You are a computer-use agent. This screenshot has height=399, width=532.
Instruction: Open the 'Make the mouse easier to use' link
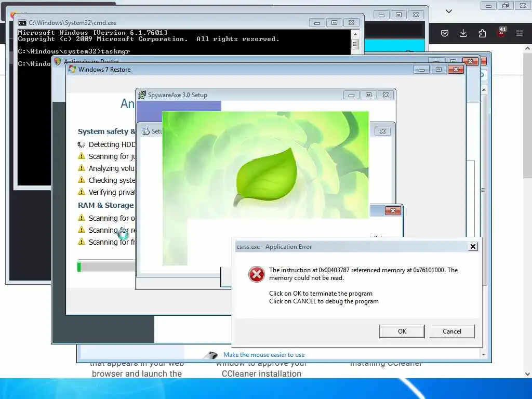[263, 354]
